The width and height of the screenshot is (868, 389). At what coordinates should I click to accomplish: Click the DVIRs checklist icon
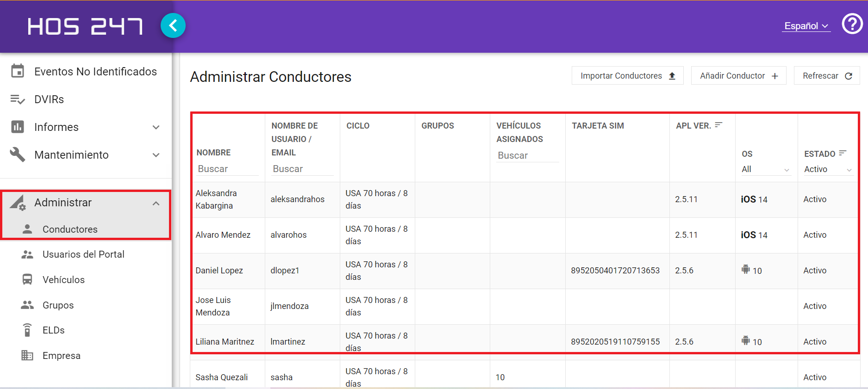pyautogui.click(x=18, y=99)
